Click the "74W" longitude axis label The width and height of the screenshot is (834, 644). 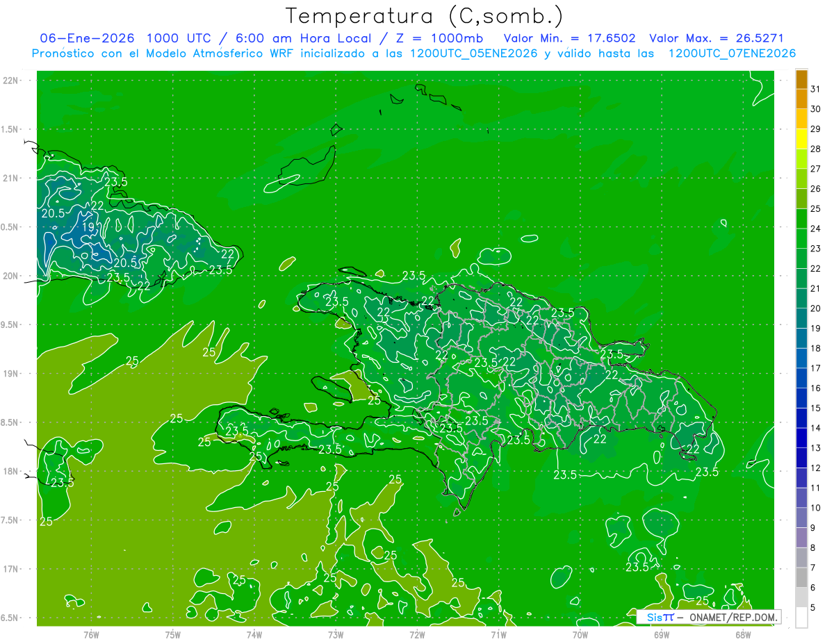click(x=254, y=634)
